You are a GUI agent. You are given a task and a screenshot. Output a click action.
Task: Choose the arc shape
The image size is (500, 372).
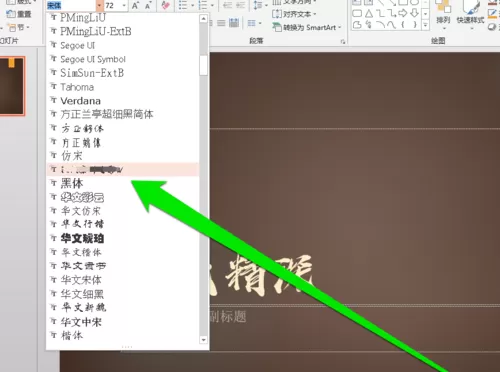click(x=380, y=25)
